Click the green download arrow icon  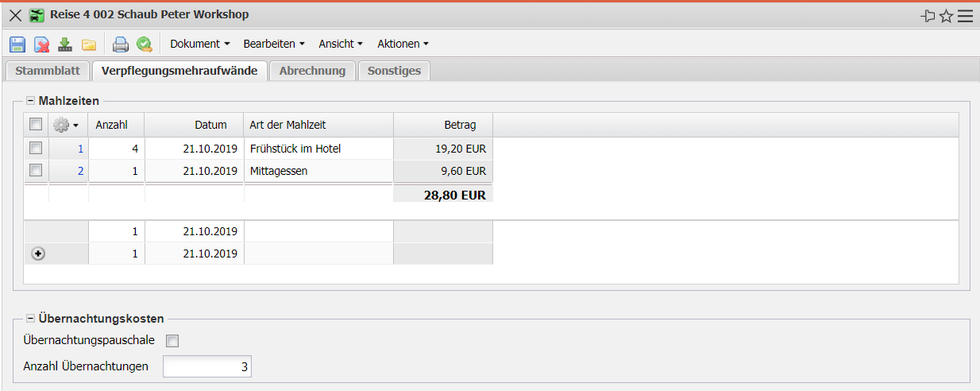pos(65,45)
